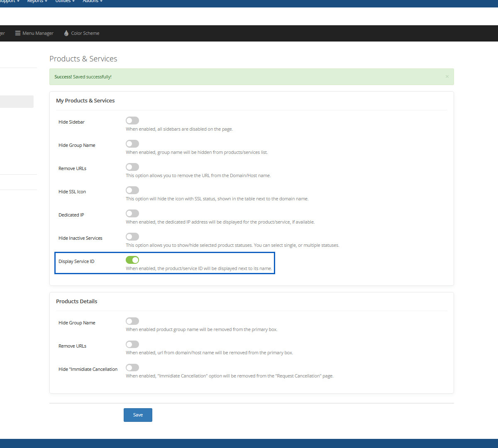This screenshot has height=448, width=498.
Task: Open the Support dropdown menu
Action: [9, 1]
